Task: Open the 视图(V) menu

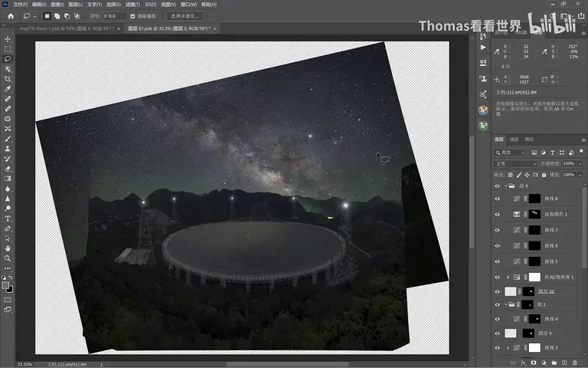Action: tap(168, 5)
